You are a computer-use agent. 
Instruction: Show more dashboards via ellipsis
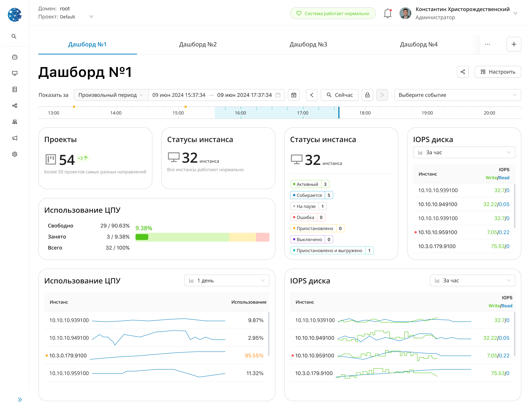click(x=487, y=44)
